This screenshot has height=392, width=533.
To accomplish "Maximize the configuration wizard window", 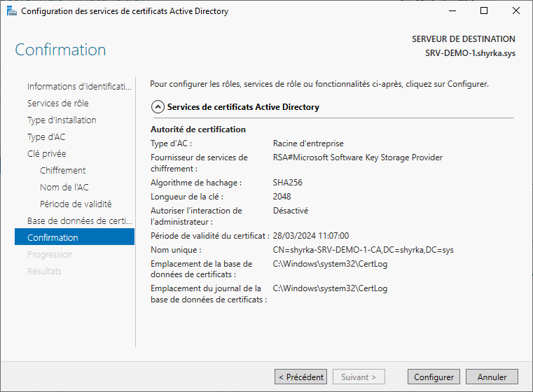I will pyautogui.click(x=484, y=11).
